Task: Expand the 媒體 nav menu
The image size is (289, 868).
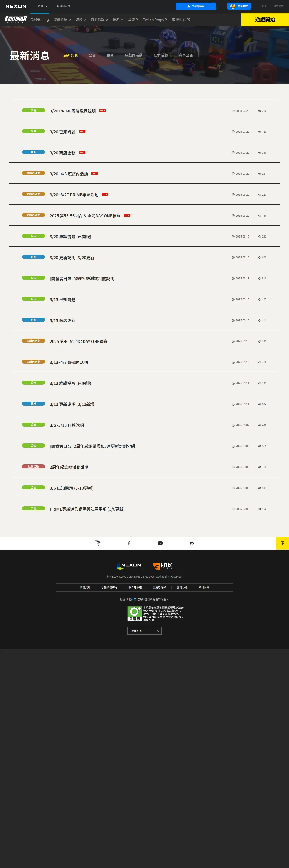Action: click(x=81, y=20)
